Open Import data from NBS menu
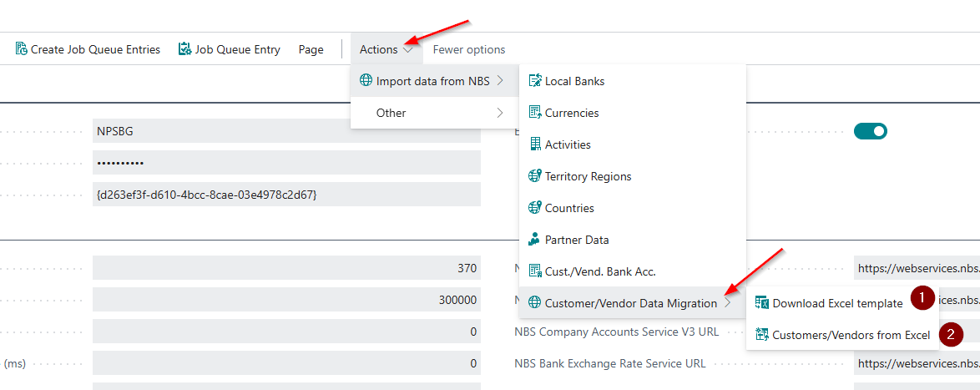 pyautogui.click(x=432, y=81)
